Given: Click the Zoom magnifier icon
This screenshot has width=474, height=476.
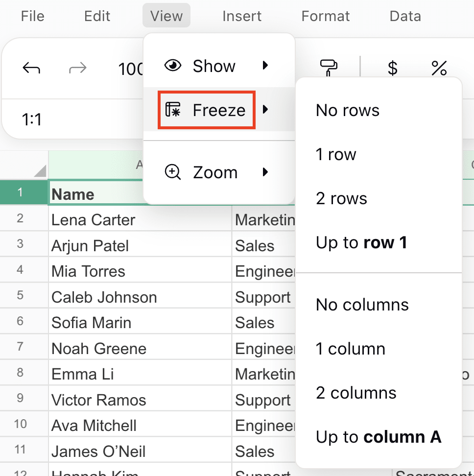Looking at the screenshot, I should click(172, 172).
